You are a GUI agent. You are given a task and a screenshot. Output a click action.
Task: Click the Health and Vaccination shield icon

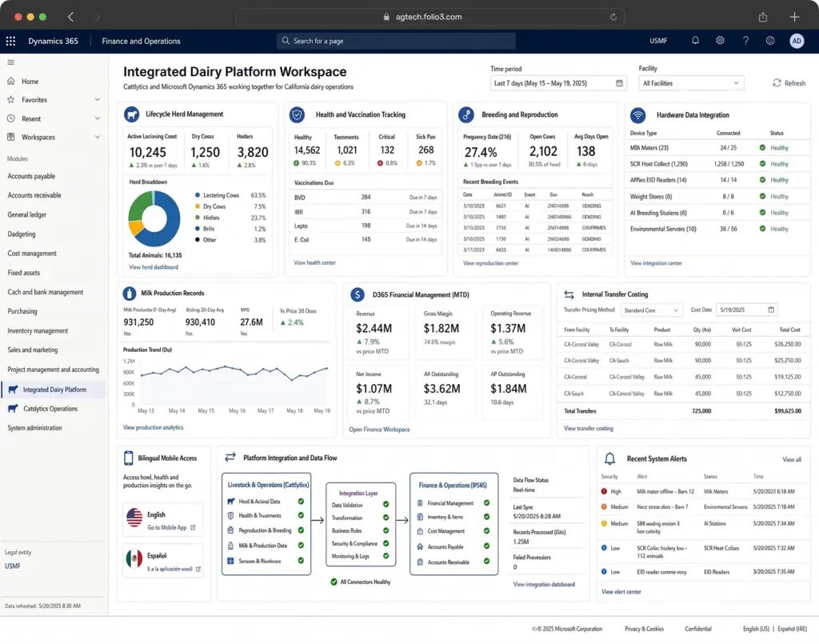coord(298,114)
